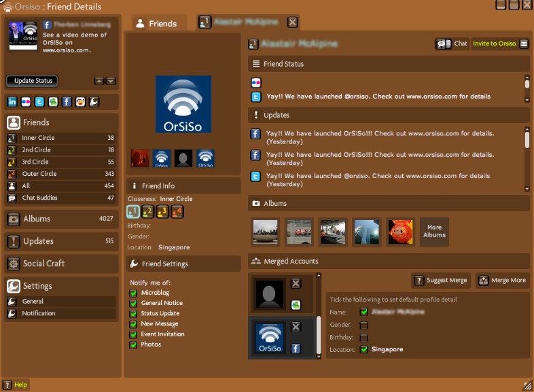The image size is (534, 392).
Task: Open the LinkedIn network icon
Action: (x=12, y=102)
